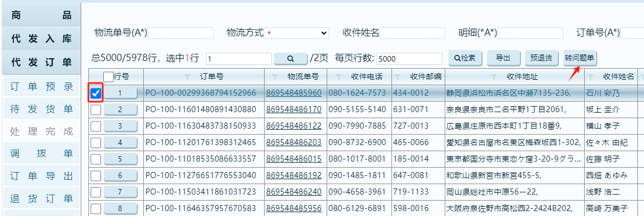Uncheck the checkbox for row 1
The image size is (644, 216).
pos(96,93)
